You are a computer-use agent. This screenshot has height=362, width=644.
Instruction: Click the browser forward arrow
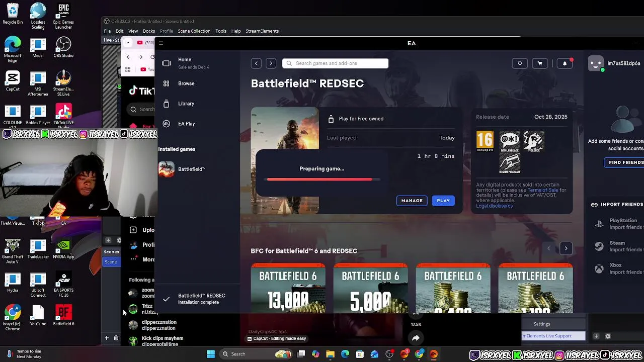coord(140,57)
